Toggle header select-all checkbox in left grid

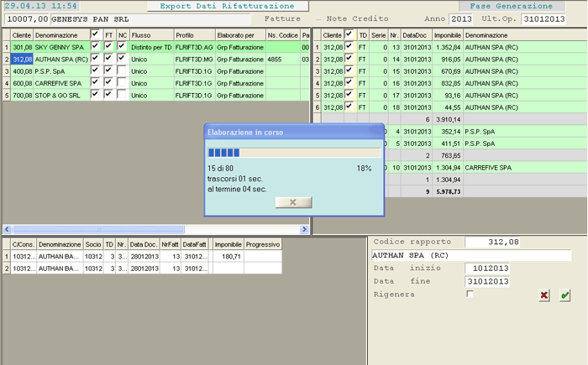click(x=95, y=34)
